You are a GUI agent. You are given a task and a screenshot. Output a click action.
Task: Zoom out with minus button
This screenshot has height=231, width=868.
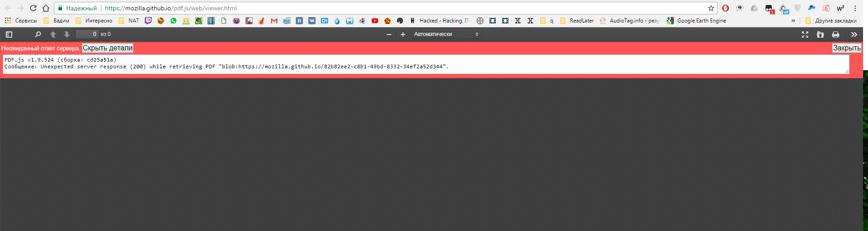[389, 34]
